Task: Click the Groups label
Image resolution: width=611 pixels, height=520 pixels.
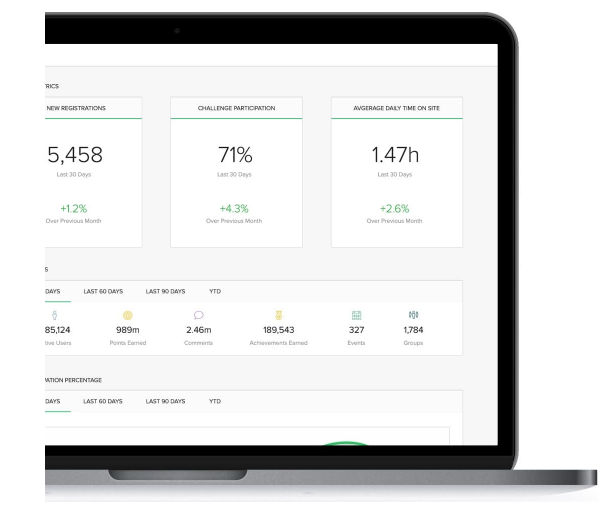Action: (413, 343)
